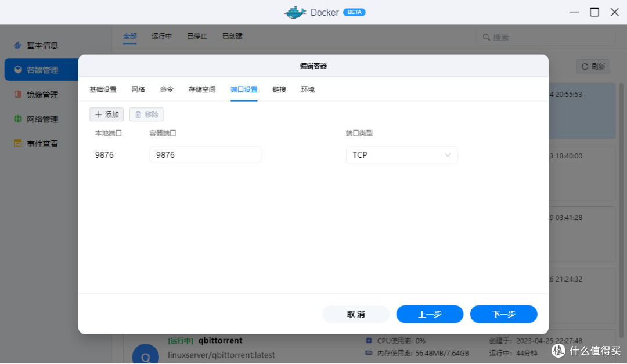Add a port mapping via 添加

point(106,114)
